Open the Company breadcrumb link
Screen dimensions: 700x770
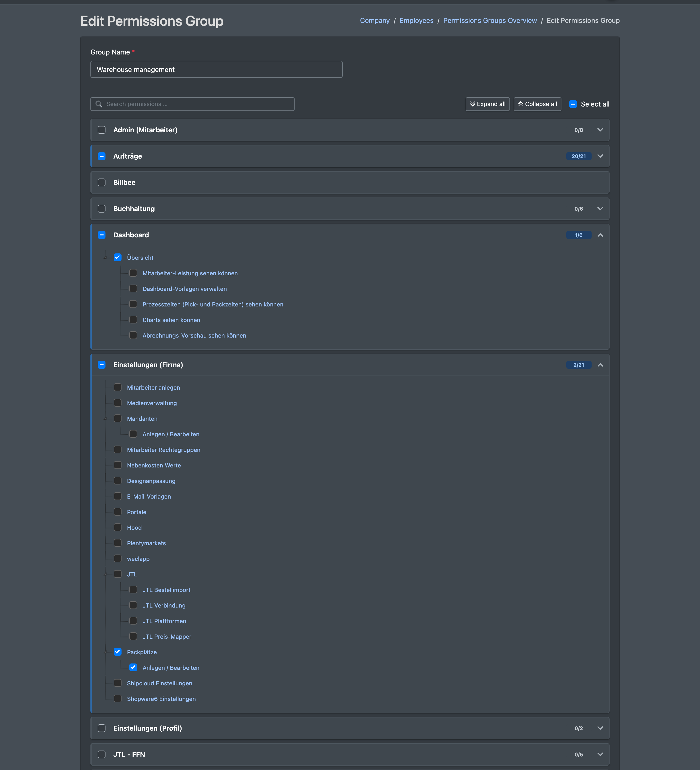pyautogui.click(x=375, y=21)
